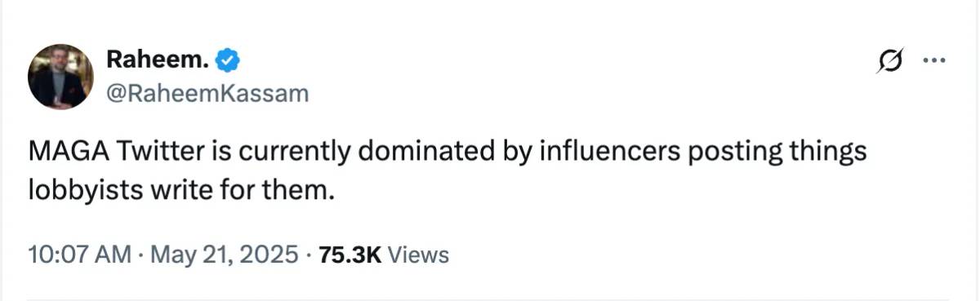Click the blue verified checkmark badge
The height and width of the screenshot is (301, 980).
[x=226, y=60]
